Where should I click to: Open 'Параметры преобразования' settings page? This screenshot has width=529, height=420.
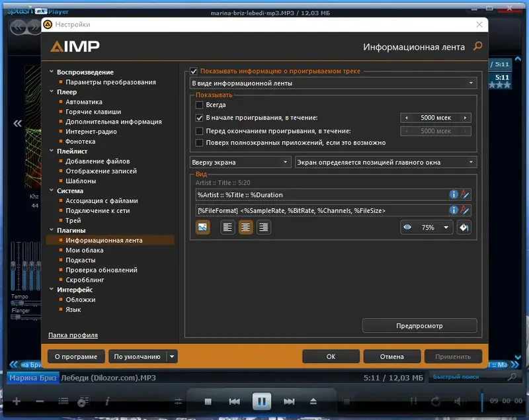click(110, 82)
